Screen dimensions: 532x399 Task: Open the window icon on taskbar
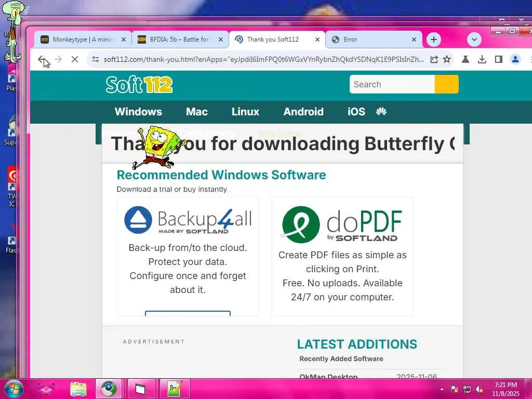[140, 389]
